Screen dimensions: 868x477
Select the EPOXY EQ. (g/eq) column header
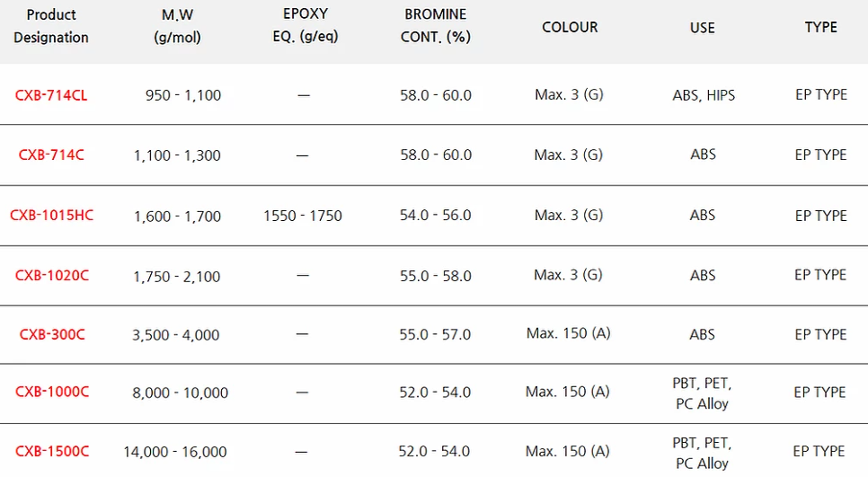pyautogui.click(x=305, y=25)
